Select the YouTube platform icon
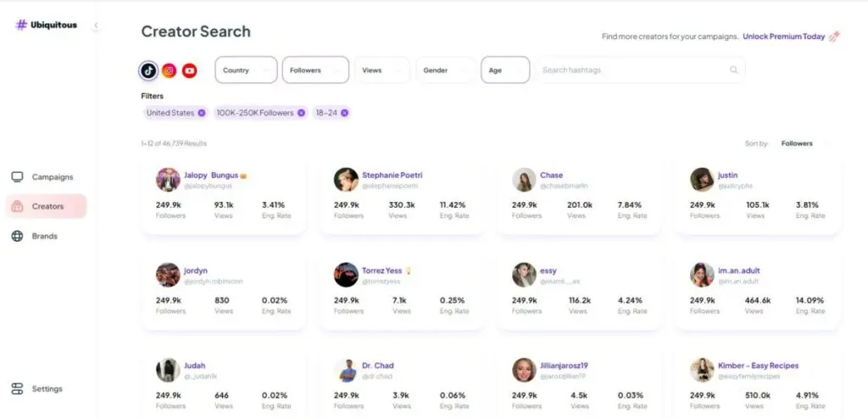 point(190,70)
